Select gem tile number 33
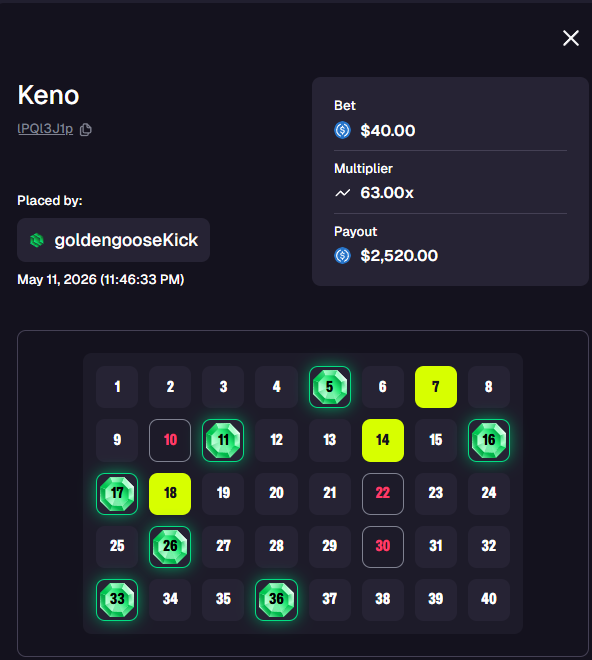The height and width of the screenshot is (660, 592). [117, 599]
